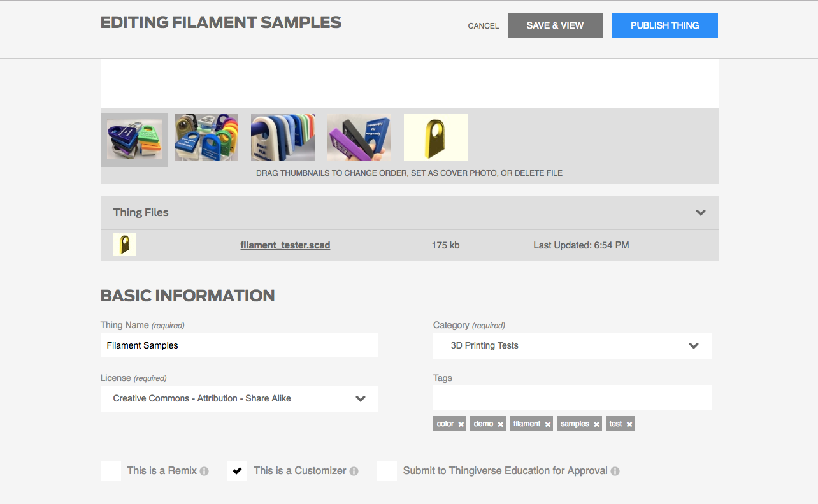Select the fourth thumbnail with purple sample
Image resolution: width=818 pixels, height=504 pixels.
pos(359,138)
